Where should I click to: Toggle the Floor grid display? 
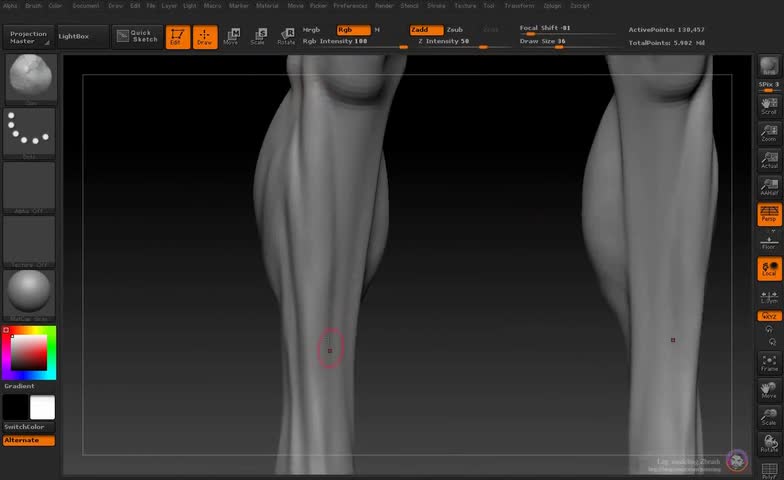pos(769,242)
